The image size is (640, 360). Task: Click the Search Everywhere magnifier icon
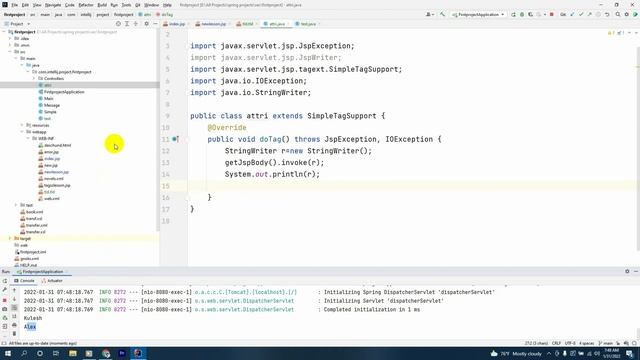618,15
